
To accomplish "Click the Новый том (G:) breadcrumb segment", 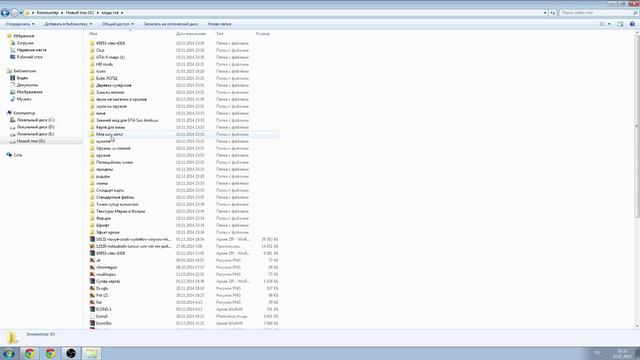I will click(x=80, y=13).
